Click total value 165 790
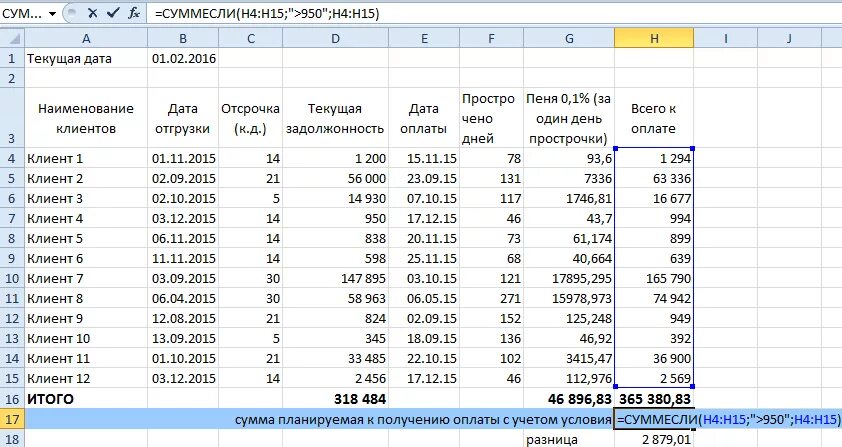The image size is (842, 447). tap(654, 278)
